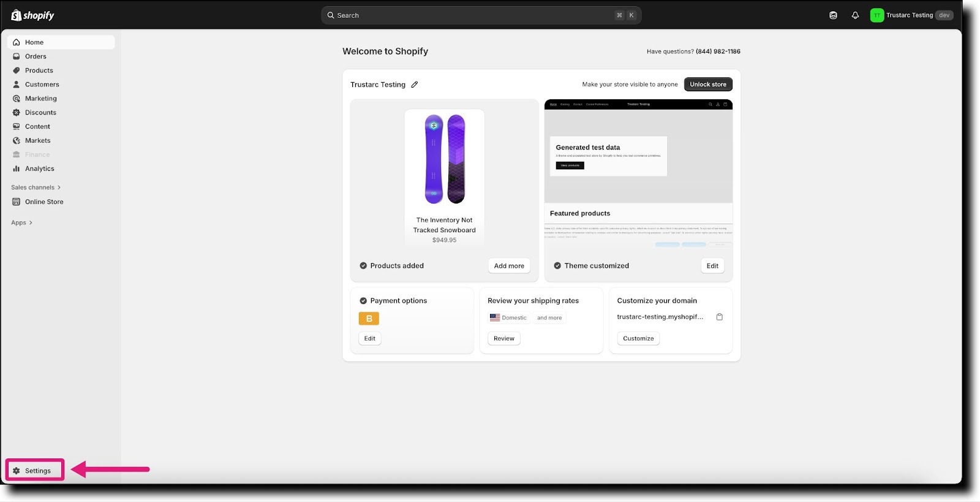Open the Sidekick assistant icon in the top bar
This screenshot has width=980, height=502.
click(x=833, y=15)
